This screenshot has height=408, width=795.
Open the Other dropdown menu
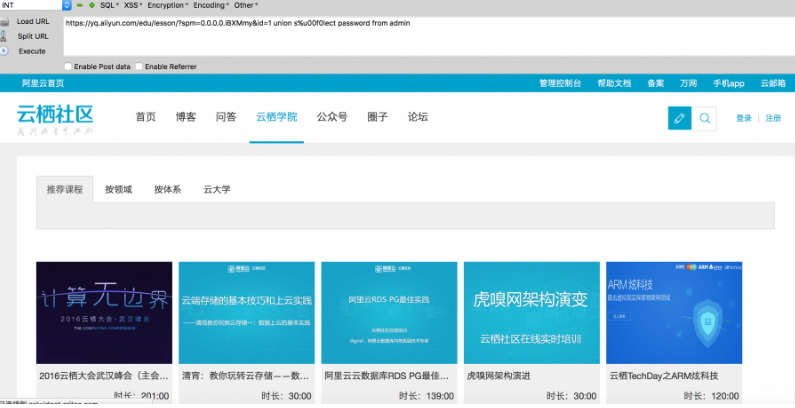[x=246, y=5]
